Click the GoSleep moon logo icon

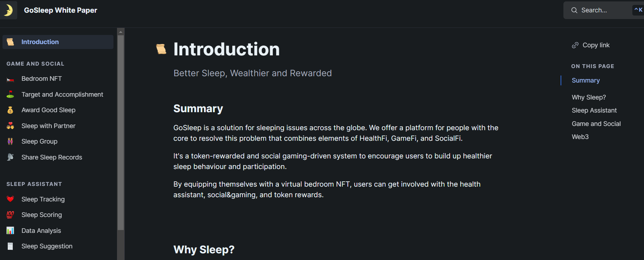[x=8, y=10]
